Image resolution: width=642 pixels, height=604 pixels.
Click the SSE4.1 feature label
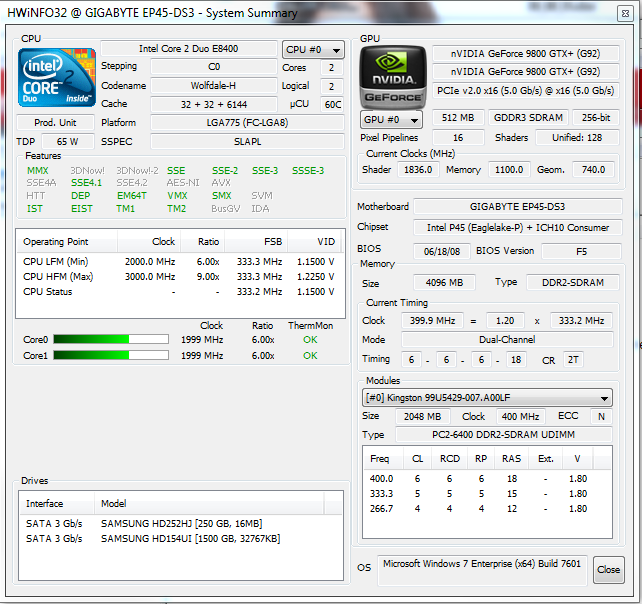pyautogui.click(x=86, y=183)
